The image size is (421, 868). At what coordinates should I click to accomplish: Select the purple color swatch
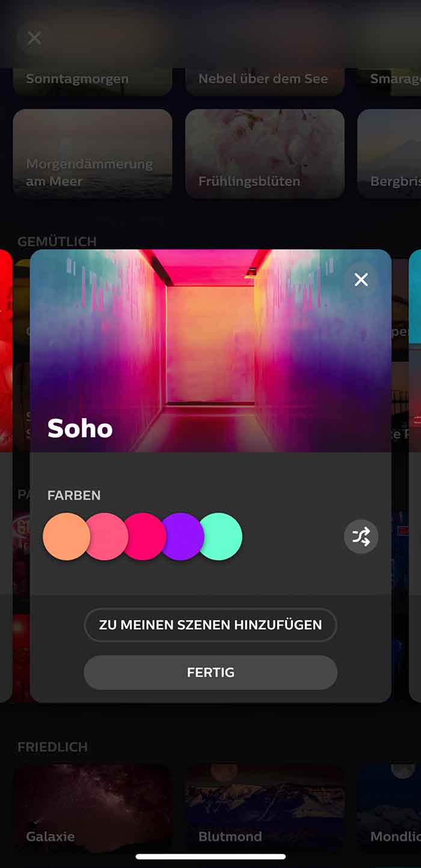point(183,537)
